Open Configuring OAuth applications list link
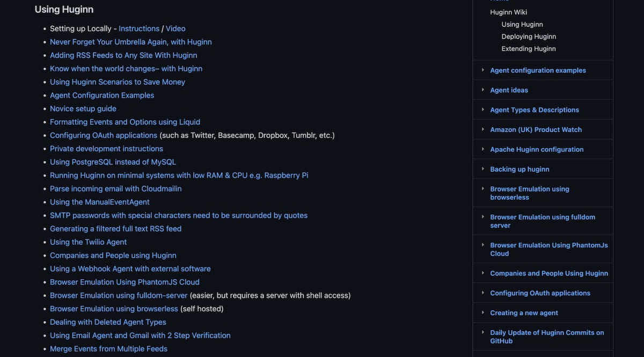Viewport: 644px width, 357px height. (104, 135)
